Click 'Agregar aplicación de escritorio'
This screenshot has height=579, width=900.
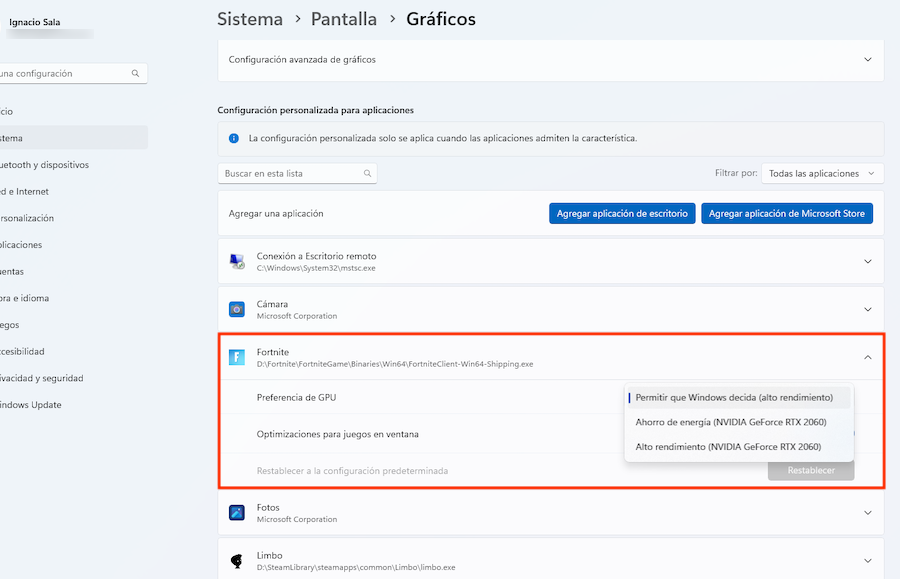tap(622, 213)
